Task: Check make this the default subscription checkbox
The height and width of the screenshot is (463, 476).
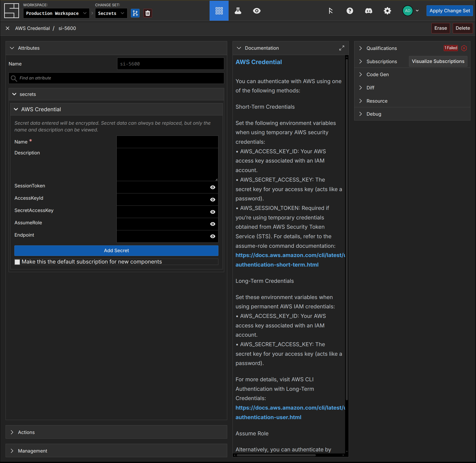Action: click(17, 262)
